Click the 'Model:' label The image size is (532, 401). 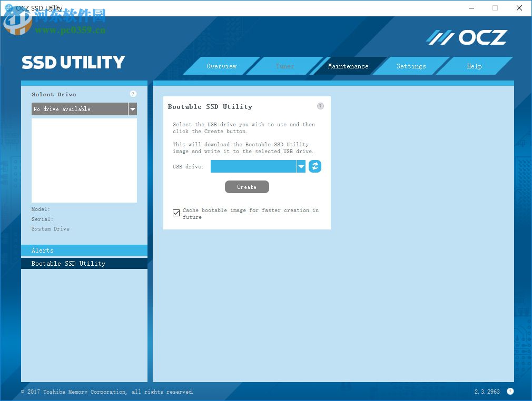pos(41,209)
